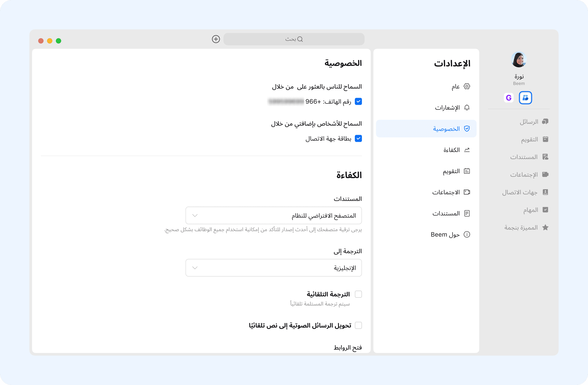Open the Beem workspace icon
Screen dimensions: 588x385
click(525, 98)
